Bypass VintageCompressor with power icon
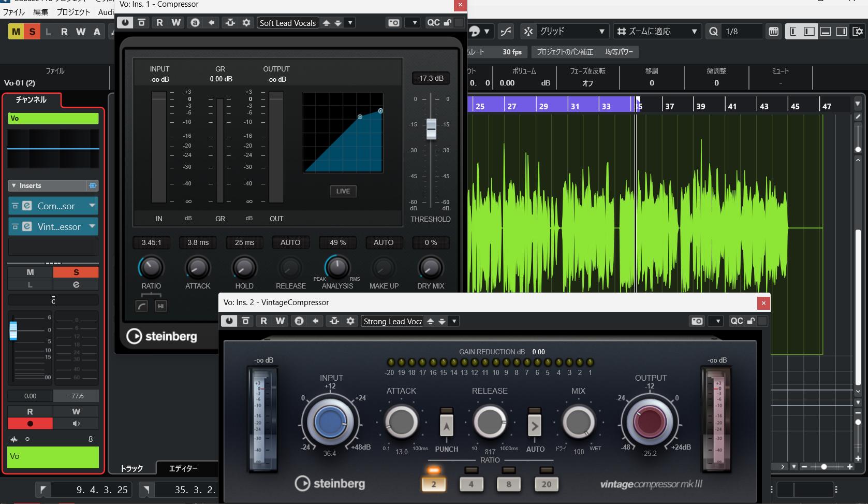 coord(229,321)
